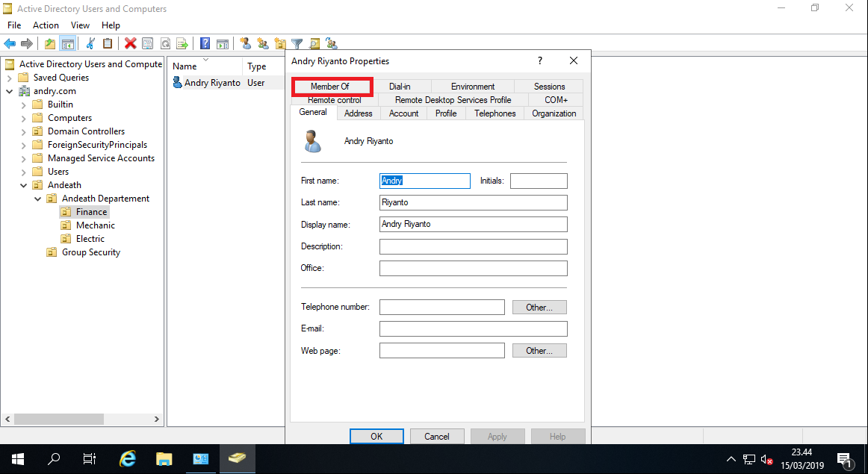This screenshot has height=474, width=868.
Task: Collapse the Andeath Departement node
Action: [x=37, y=198]
